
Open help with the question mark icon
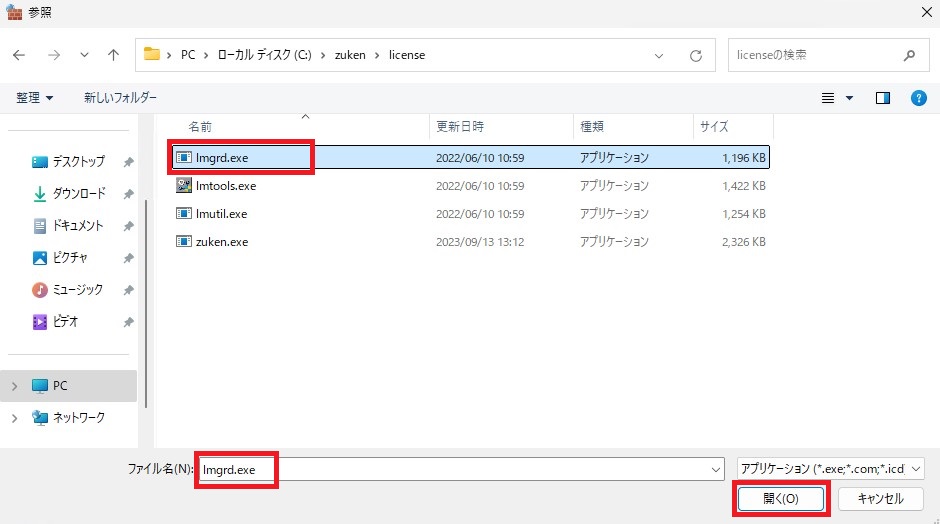pyautogui.click(x=918, y=98)
